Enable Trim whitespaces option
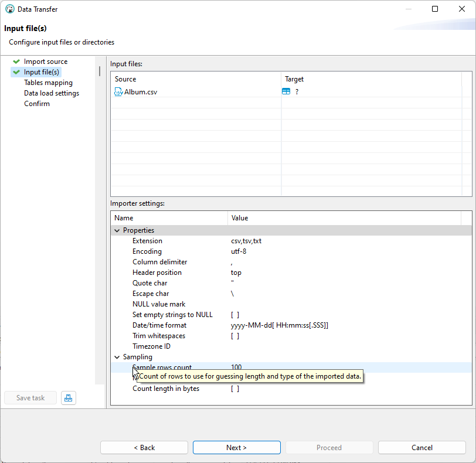Viewport: 476px width, 463px height. tap(234, 336)
